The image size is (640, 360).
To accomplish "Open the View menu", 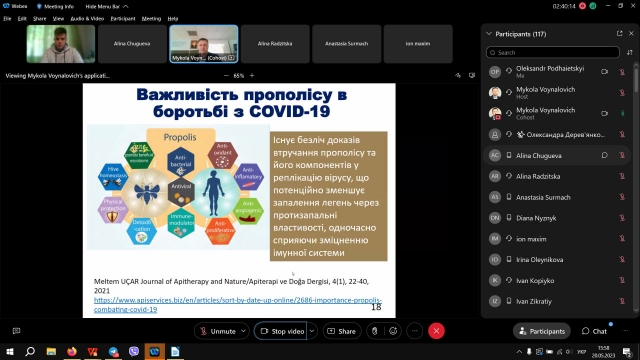I will coord(58,19).
